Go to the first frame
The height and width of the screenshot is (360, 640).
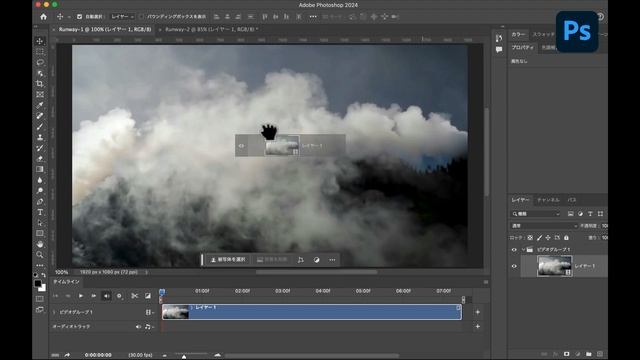click(56, 296)
